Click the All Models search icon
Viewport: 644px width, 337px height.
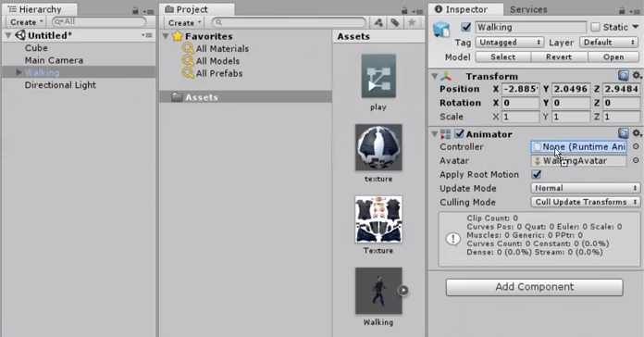point(188,61)
